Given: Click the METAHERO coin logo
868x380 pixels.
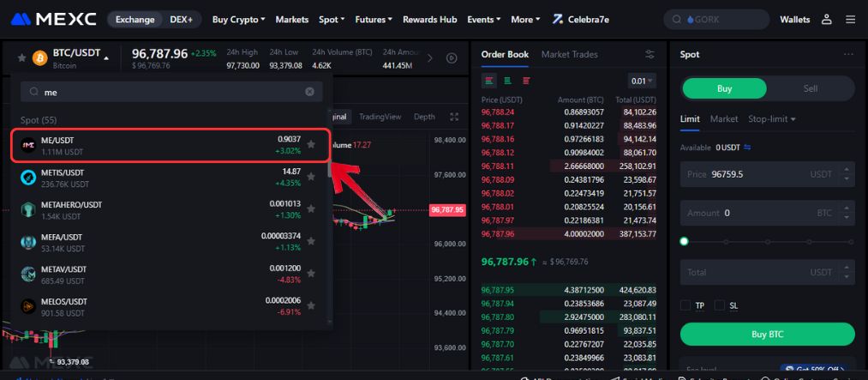Looking at the screenshot, I should 28,209.
